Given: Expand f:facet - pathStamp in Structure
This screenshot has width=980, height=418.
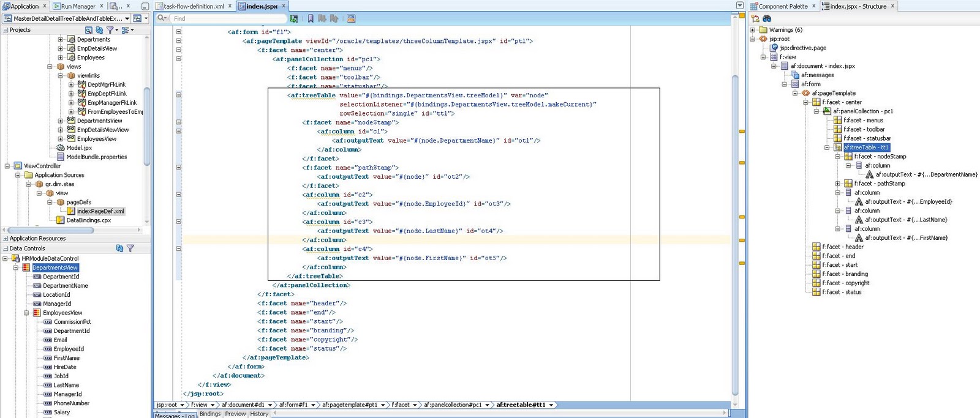Looking at the screenshot, I should pyautogui.click(x=838, y=184).
